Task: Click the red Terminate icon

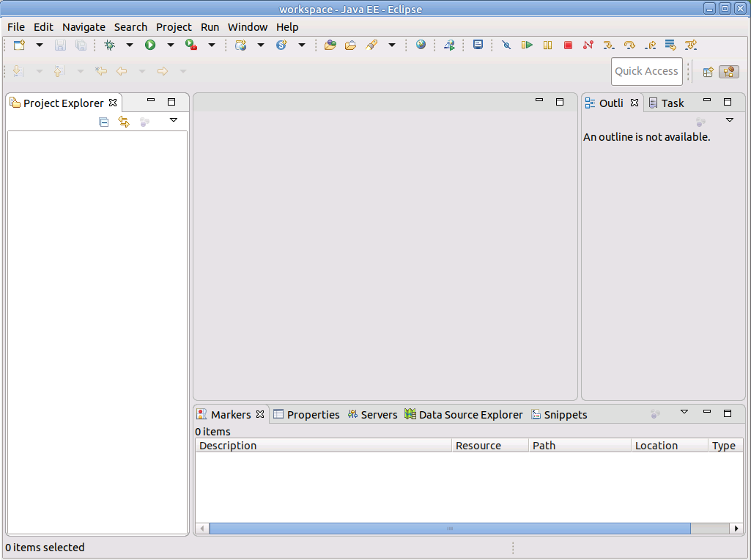Action: coord(568,45)
